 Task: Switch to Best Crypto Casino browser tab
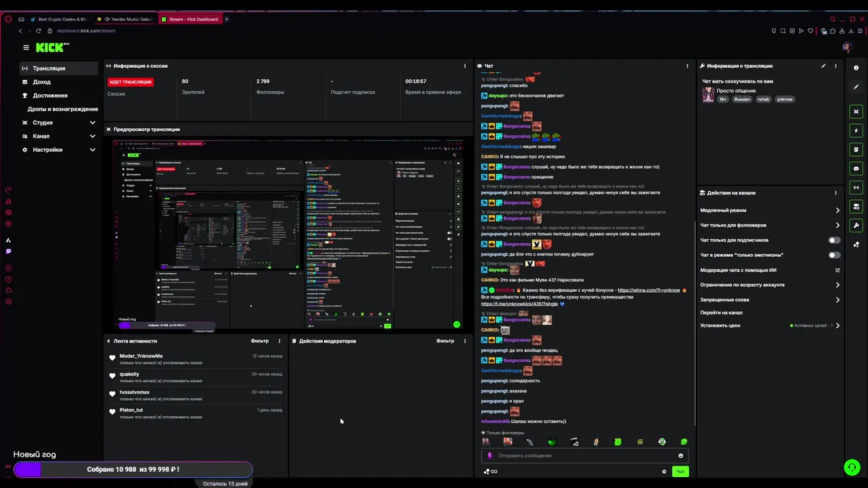point(58,19)
